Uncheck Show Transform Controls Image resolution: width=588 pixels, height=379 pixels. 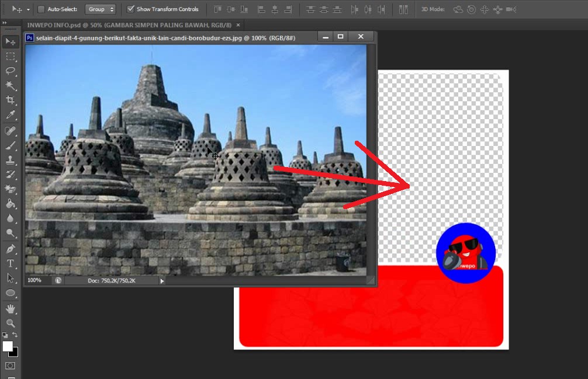(x=130, y=9)
